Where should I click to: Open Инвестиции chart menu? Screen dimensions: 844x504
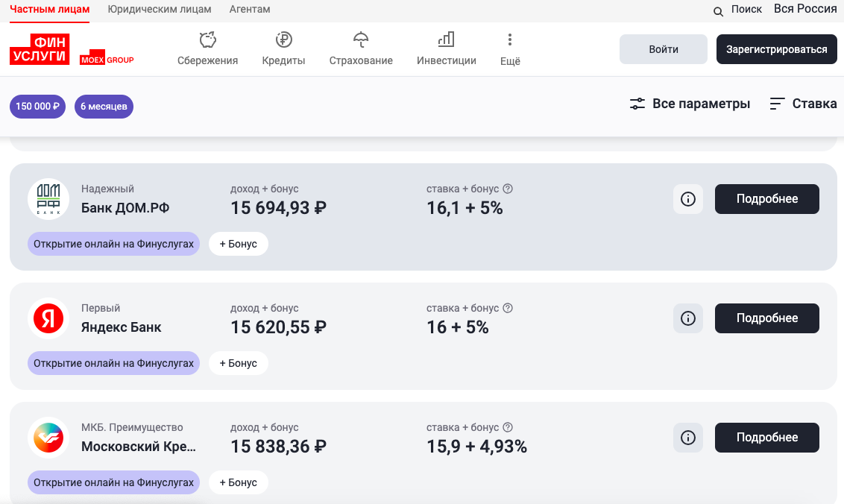[446, 49]
